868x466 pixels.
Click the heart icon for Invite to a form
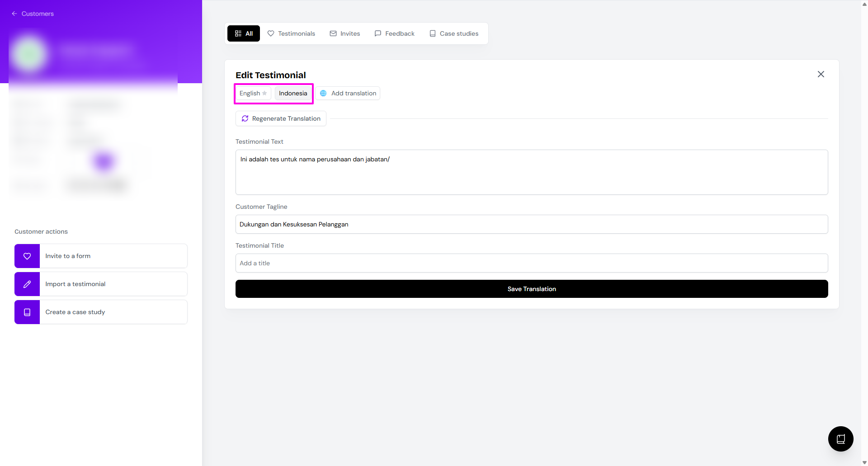pyautogui.click(x=27, y=256)
